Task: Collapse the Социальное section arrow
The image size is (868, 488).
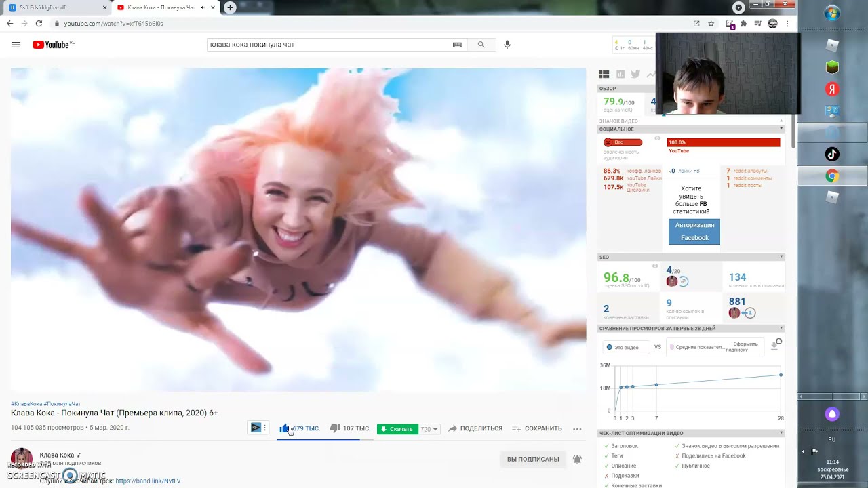Action: (x=781, y=129)
